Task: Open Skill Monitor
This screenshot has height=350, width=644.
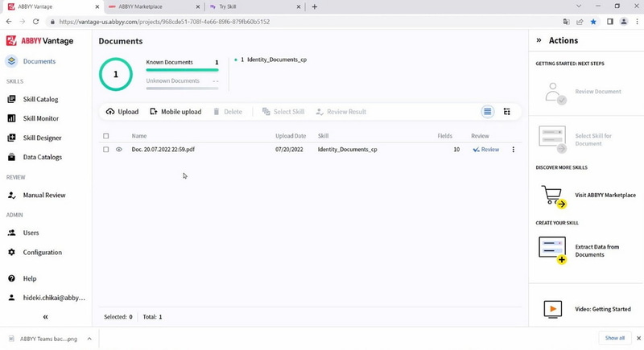Action: click(x=41, y=118)
